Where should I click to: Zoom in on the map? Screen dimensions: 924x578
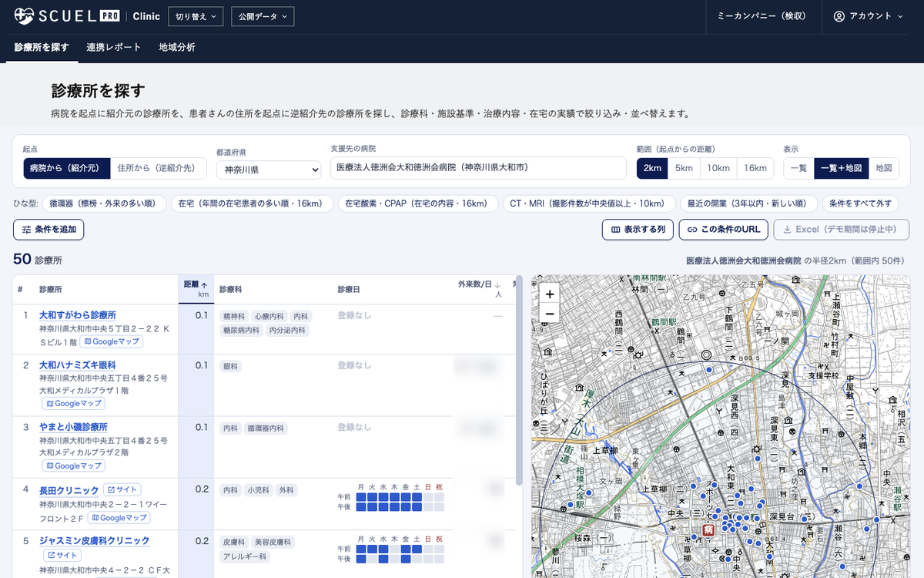(549, 294)
